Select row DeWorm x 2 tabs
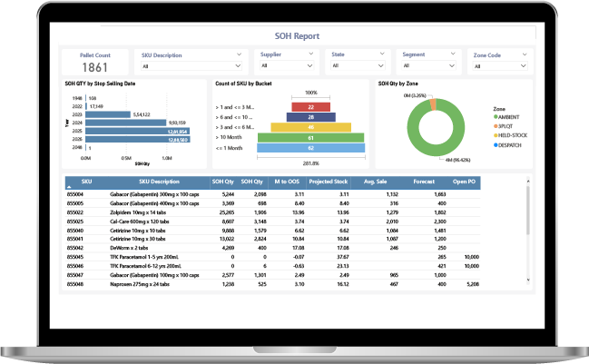Viewport: 589px width, 364px height. coord(272,248)
